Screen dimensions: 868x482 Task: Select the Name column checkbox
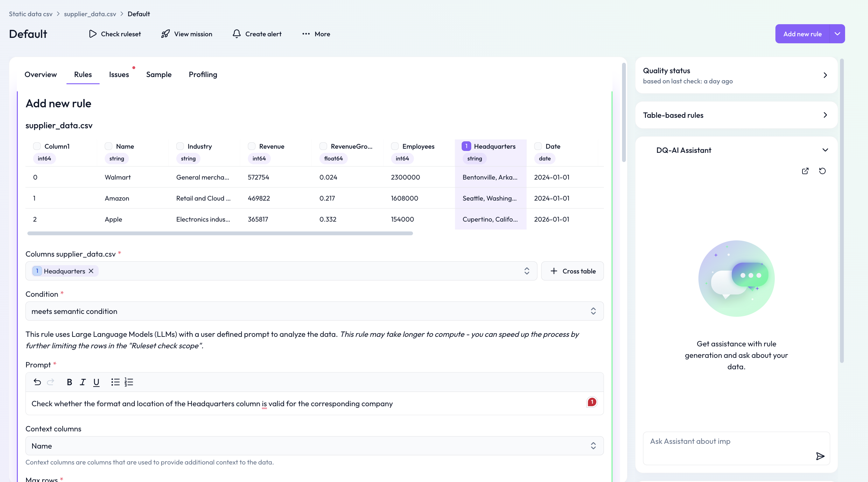pyautogui.click(x=108, y=146)
